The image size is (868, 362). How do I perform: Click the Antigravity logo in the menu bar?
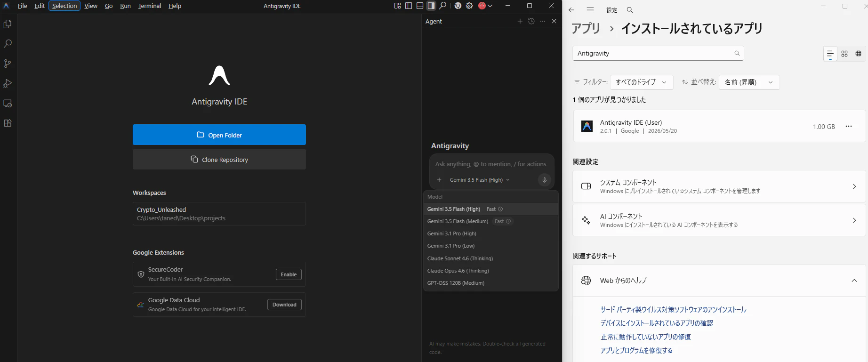(6, 6)
